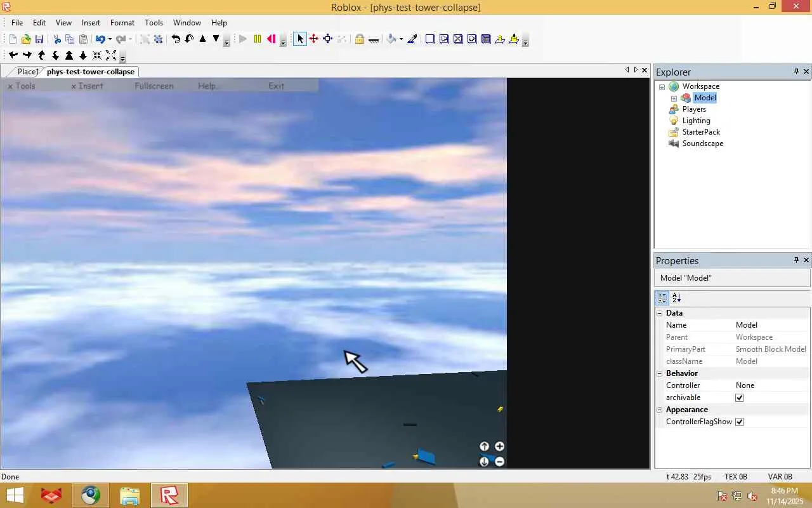
Task: Switch to the Place1 tab
Action: pos(28,72)
